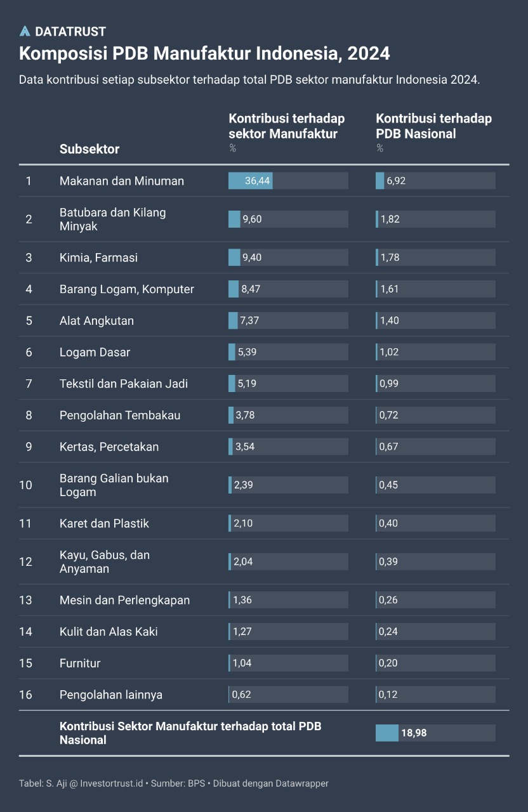Click the 6,92 national GDP bar

click(395, 181)
